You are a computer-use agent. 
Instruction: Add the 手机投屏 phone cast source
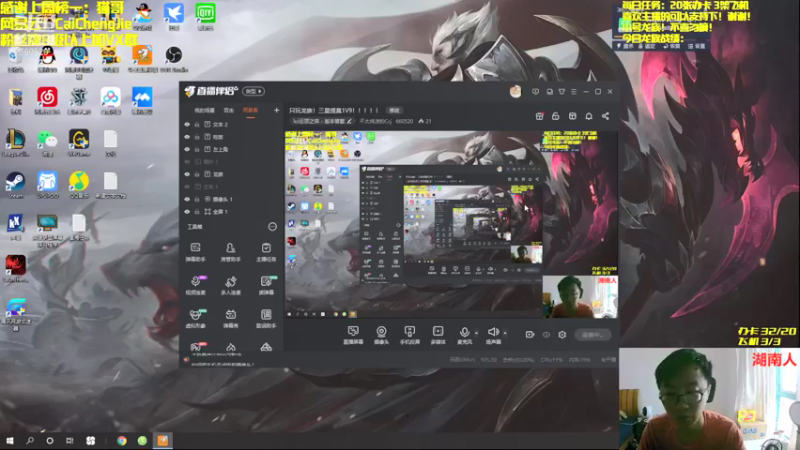click(409, 335)
